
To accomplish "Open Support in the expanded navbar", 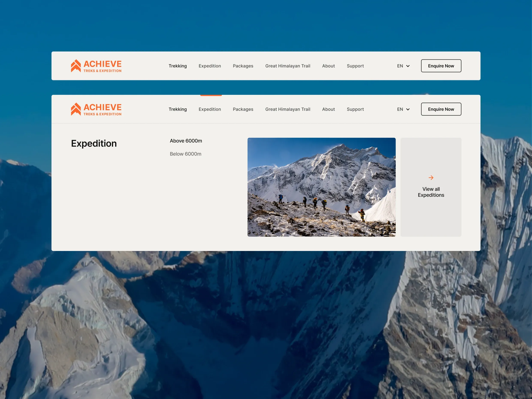I will point(355,109).
